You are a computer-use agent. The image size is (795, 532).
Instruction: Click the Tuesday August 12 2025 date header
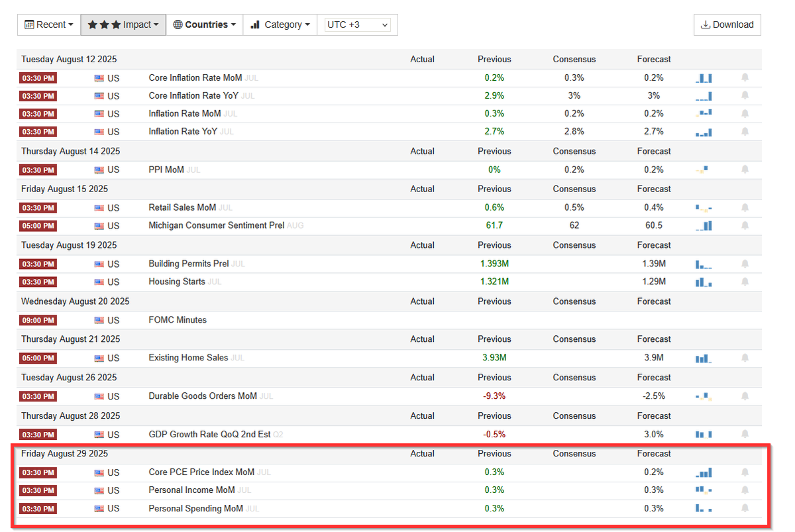click(x=70, y=59)
